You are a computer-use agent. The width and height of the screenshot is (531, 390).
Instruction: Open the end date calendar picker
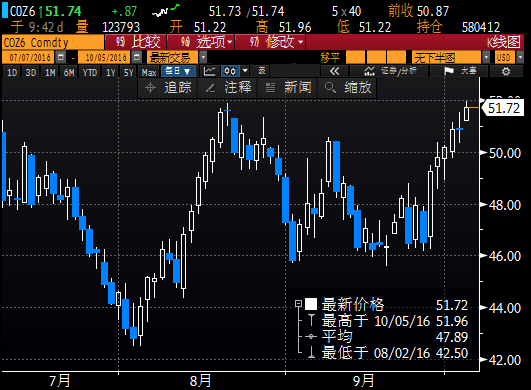[136, 57]
